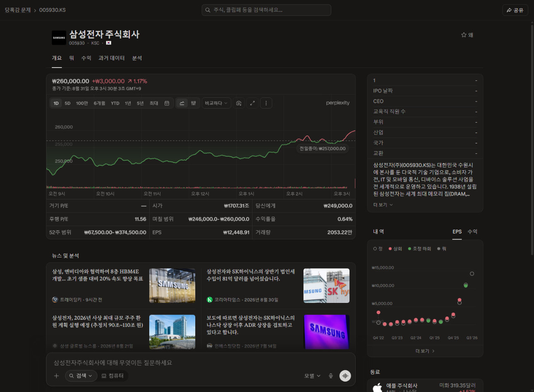534x392 pixels.
Task: Click the 당혹감 문제 breadcrumb link
Action: 18,10
